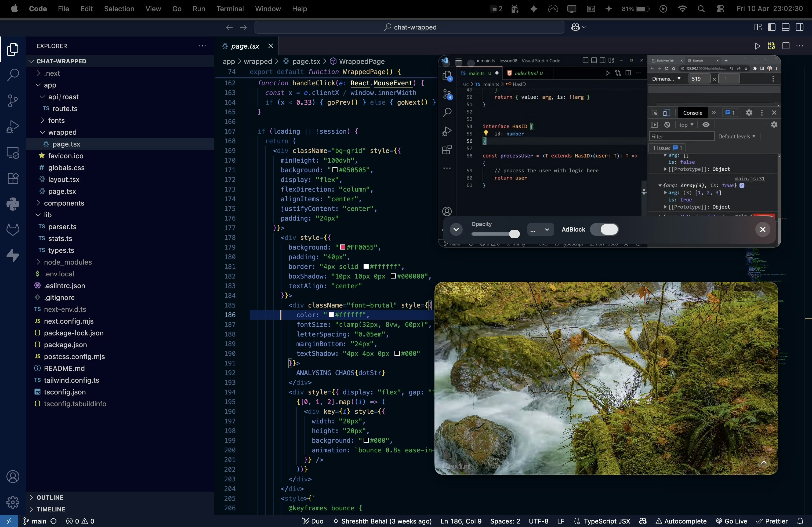Toggle the AdBlock switch
Screen dimensions: 812x527
click(x=604, y=229)
